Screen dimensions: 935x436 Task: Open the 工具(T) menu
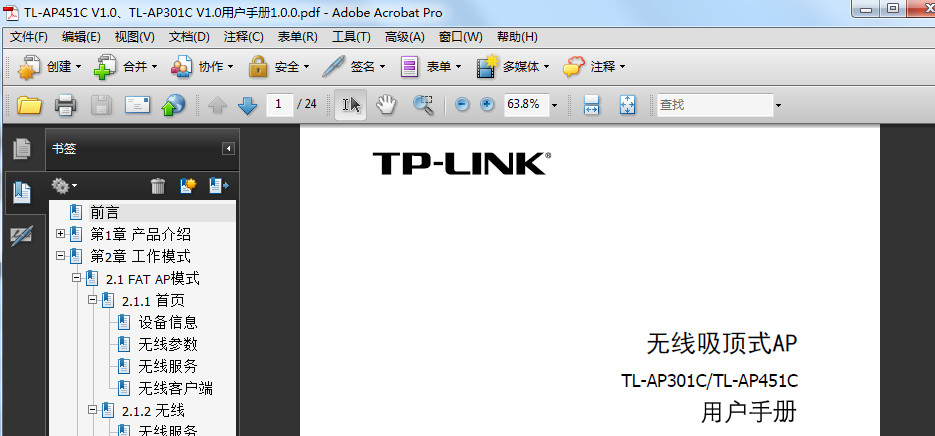coord(351,37)
